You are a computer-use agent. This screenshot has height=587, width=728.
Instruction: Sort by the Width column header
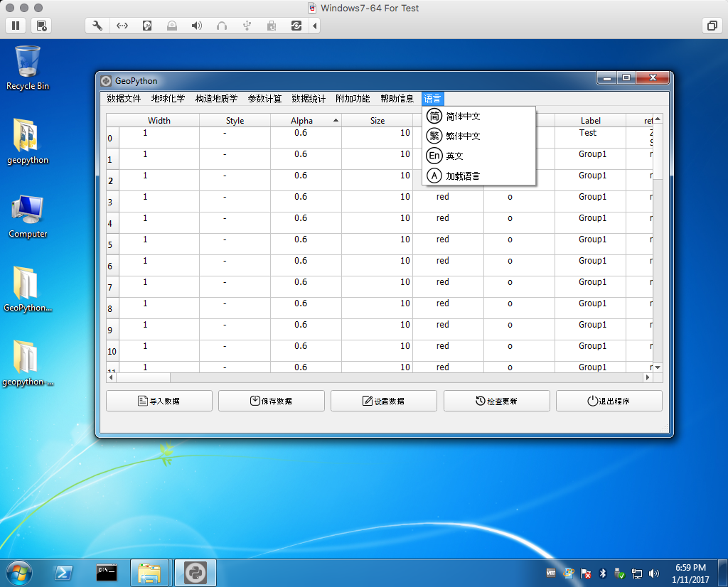(x=159, y=121)
